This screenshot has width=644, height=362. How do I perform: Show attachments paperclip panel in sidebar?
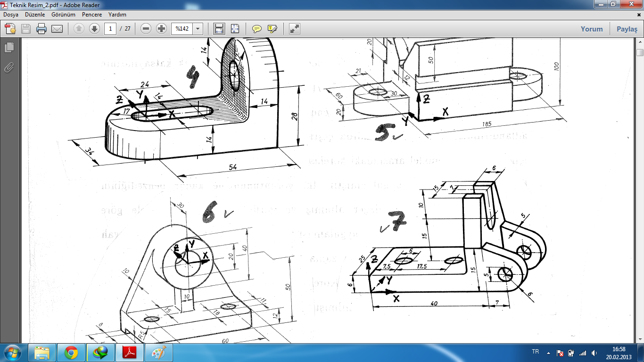click(x=9, y=67)
